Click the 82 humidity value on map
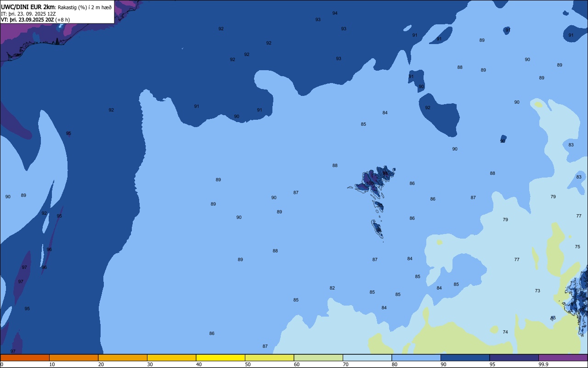The image size is (588, 368). (x=332, y=288)
